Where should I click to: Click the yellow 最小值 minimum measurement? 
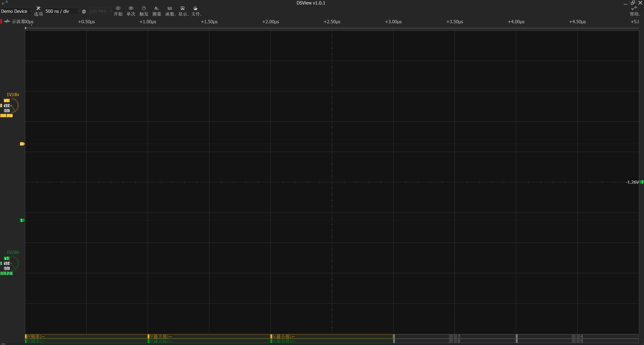coord(332,336)
